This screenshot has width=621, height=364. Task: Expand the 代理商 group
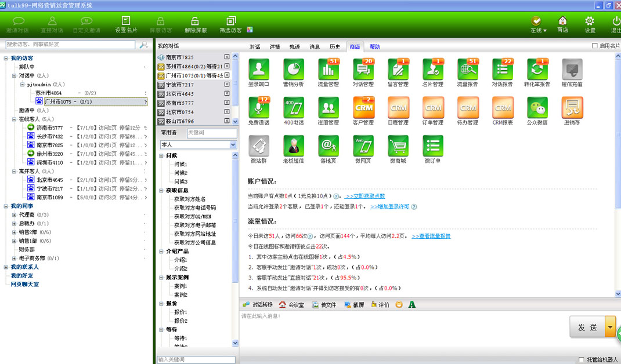pyautogui.click(x=14, y=214)
